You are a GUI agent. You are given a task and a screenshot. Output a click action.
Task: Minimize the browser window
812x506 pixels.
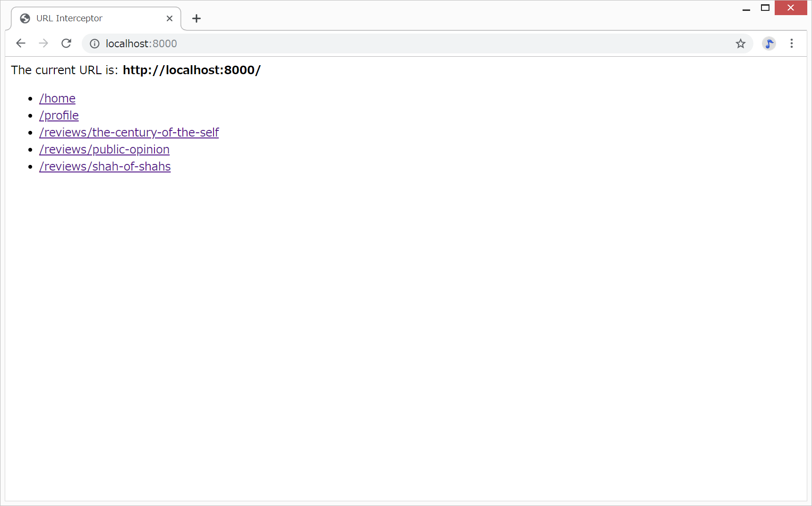pos(746,8)
